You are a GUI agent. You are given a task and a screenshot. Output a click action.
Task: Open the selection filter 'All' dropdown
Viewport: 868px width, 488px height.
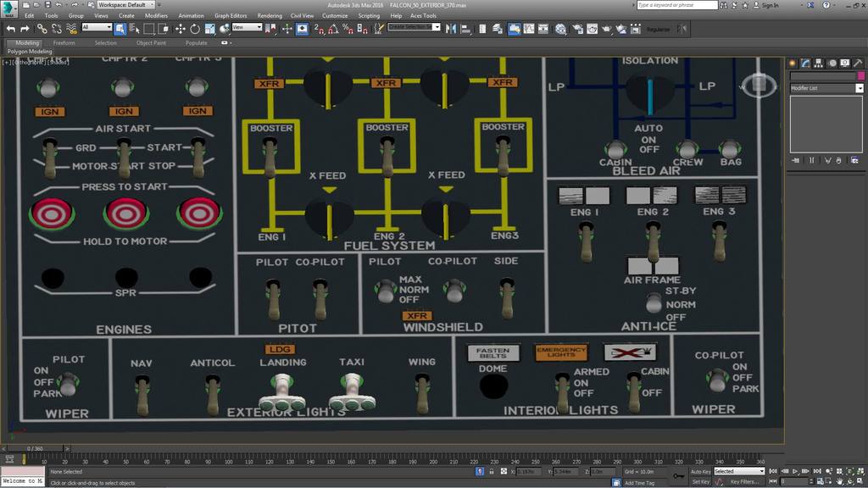pyautogui.click(x=97, y=28)
